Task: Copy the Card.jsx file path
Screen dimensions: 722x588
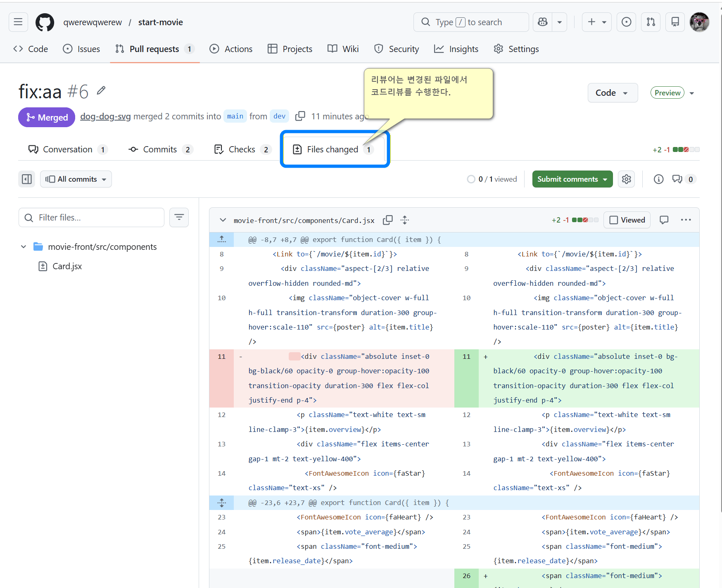Action: (x=387, y=220)
